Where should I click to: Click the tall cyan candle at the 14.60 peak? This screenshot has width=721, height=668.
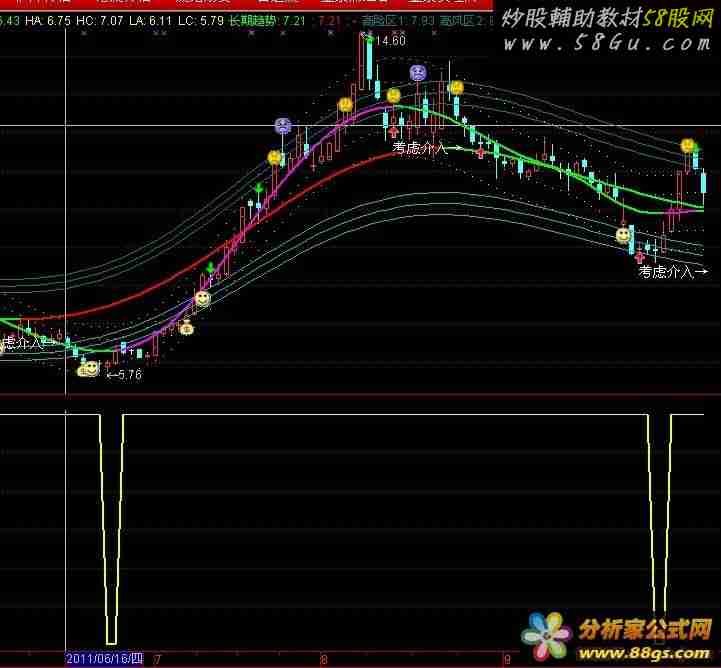click(x=369, y=61)
